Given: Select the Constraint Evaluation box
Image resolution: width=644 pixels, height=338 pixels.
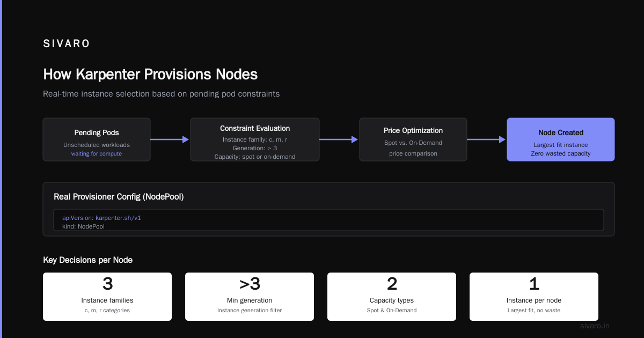Looking at the screenshot, I should click(x=255, y=139).
